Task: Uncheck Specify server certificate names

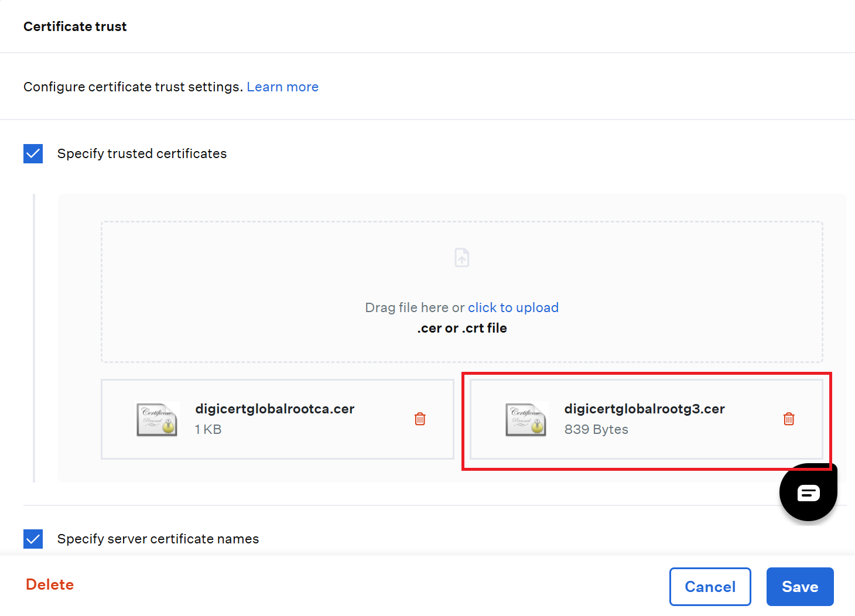Action: 33,539
